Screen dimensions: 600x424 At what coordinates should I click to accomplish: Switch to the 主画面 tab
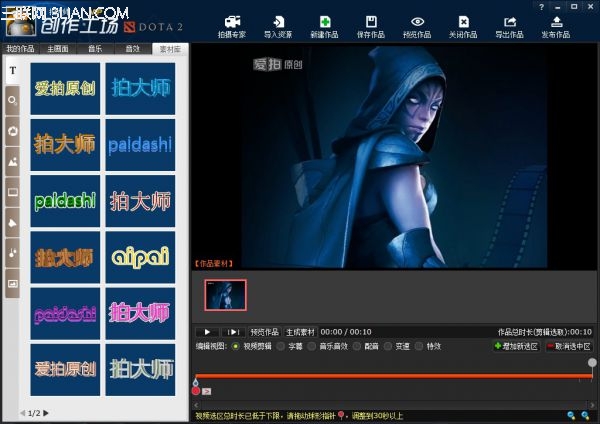pyautogui.click(x=58, y=49)
